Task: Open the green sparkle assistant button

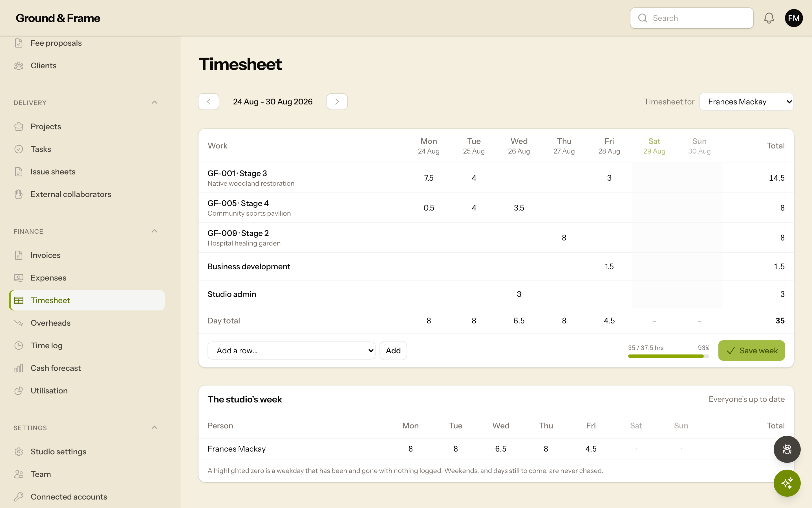Action: pos(787,483)
